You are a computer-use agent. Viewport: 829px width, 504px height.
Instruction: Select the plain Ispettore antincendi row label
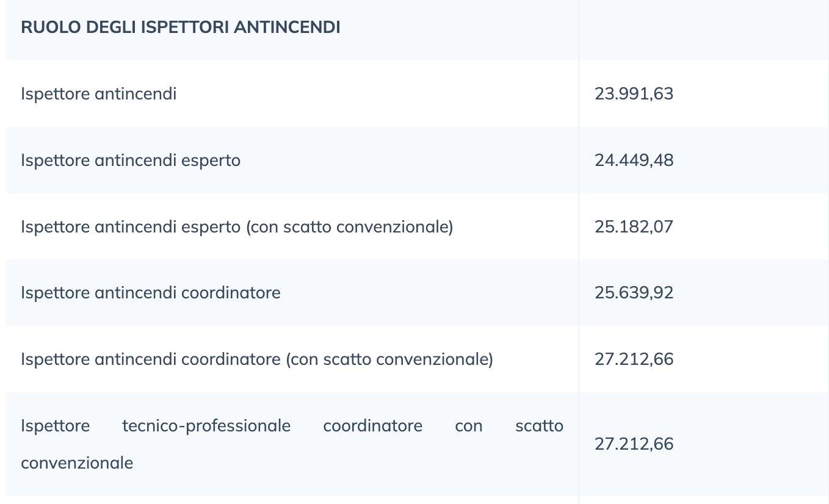pyautogui.click(x=99, y=94)
